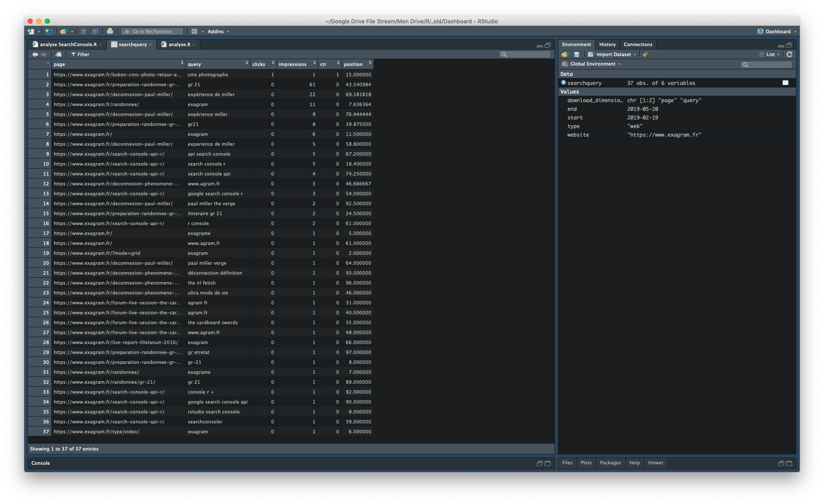824x504 pixels.
Task: Sort by the page column header
Action: coord(118,64)
